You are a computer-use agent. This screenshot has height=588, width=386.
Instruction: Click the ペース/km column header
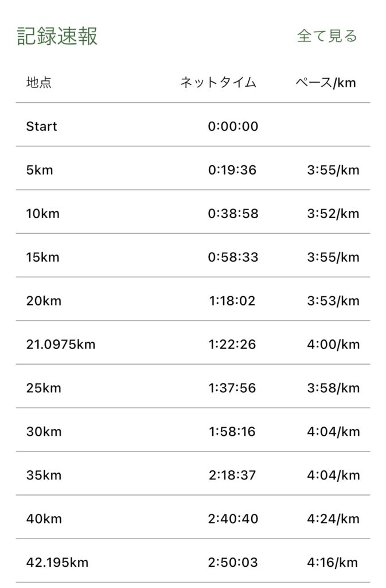[326, 83]
